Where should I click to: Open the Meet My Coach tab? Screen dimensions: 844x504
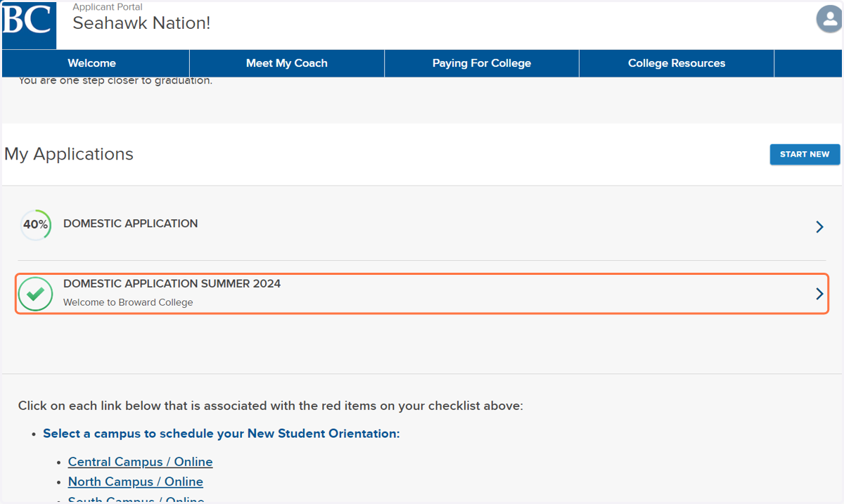tap(287, 63)
